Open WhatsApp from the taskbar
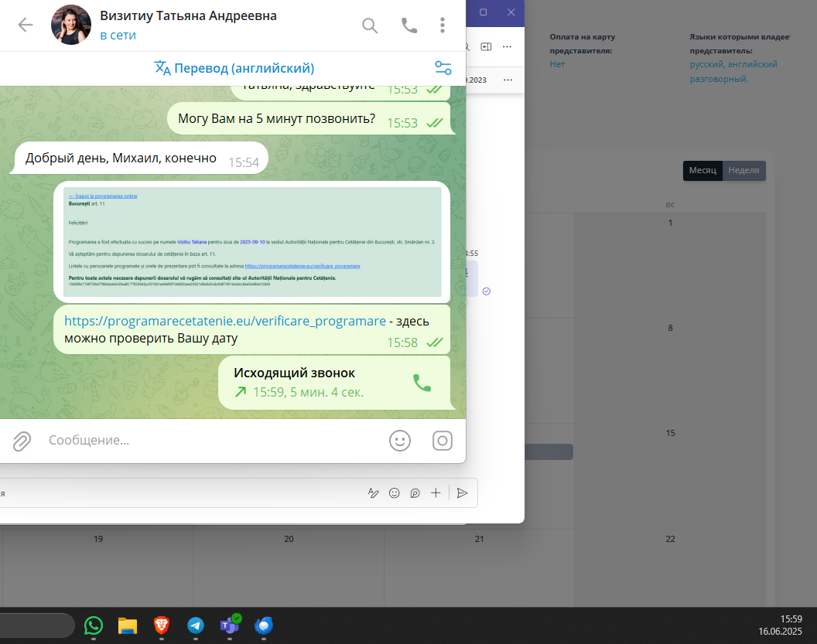This screenshot has height=644, width=817. (94, 625)
